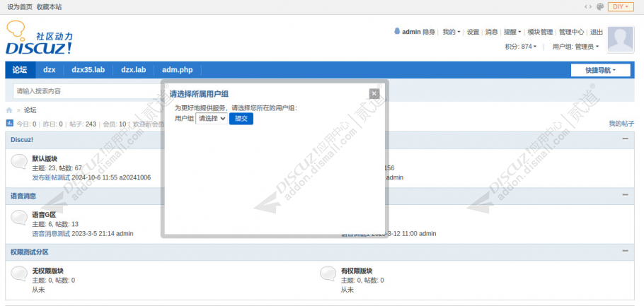Select the dzx navigation tab
The height and width of the screenshot is (306, 644).
click(50, 70)
